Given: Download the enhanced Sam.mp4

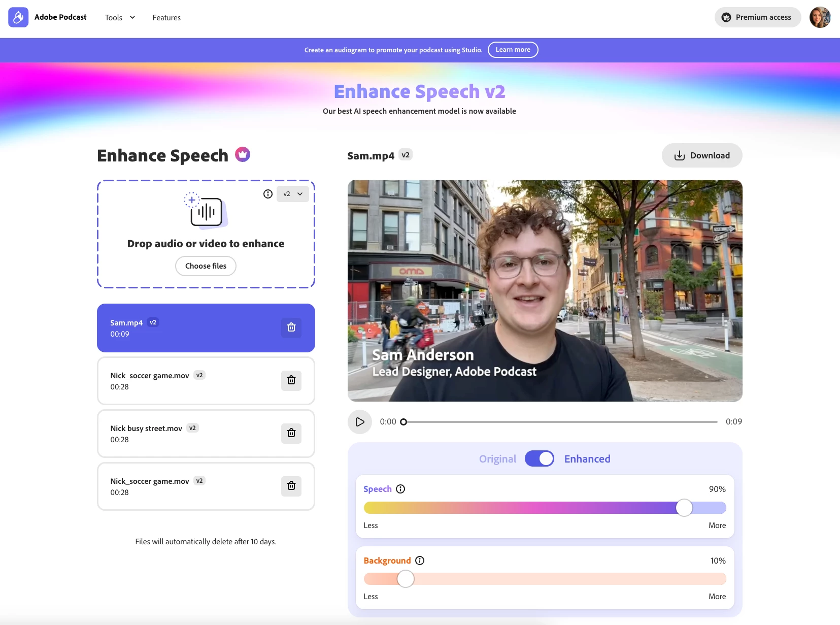Looking at the screenshot, I should pyautogui.click(x=702, y=155).
